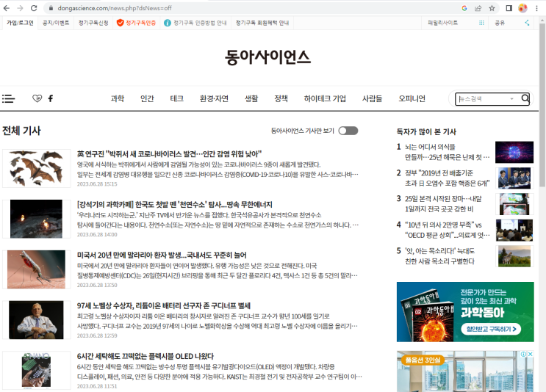Open ranked article 5 about 늑대
This screenshot has height=392, width=546.
coord(439,256)
